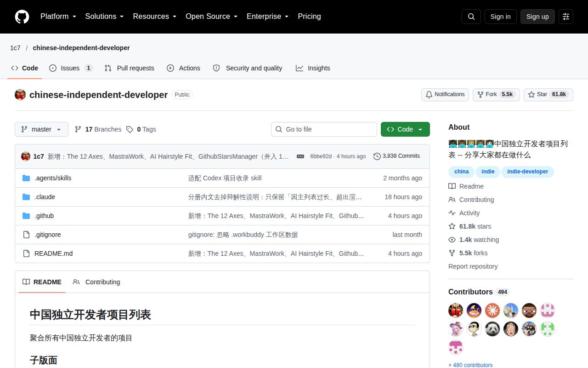
Task: Click the Sign in button
Action: click(500, 17)
